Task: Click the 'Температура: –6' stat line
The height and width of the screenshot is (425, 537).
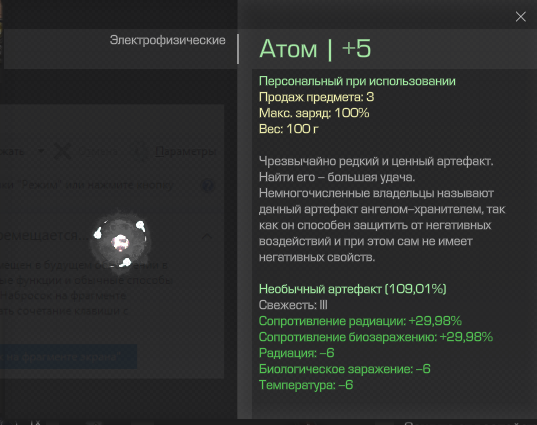Action: click(x=306, y=385)
